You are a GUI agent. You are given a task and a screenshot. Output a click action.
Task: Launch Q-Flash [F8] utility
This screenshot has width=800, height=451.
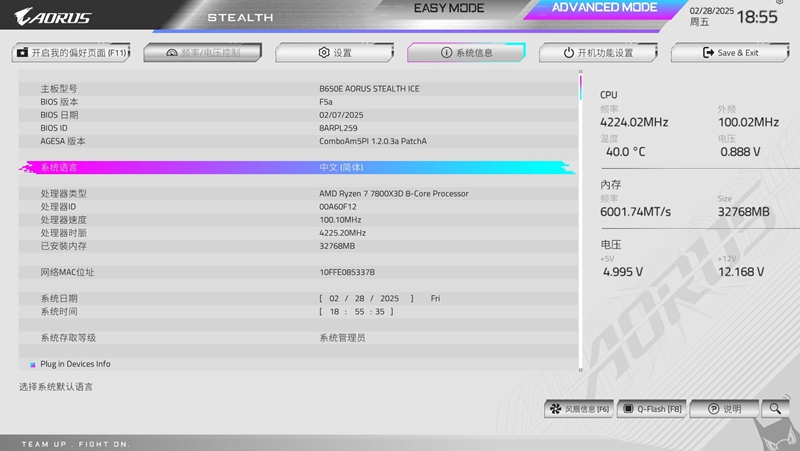[653, 409]
